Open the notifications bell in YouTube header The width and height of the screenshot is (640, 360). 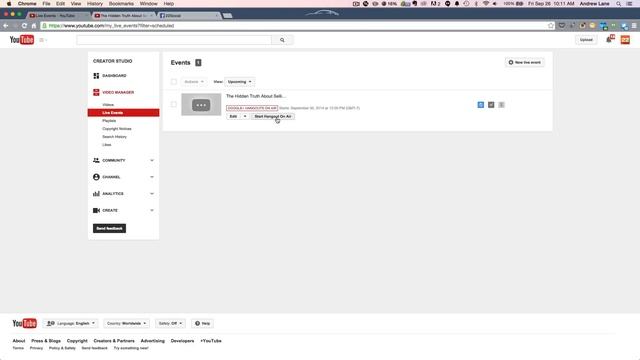(x=610, y=40)
